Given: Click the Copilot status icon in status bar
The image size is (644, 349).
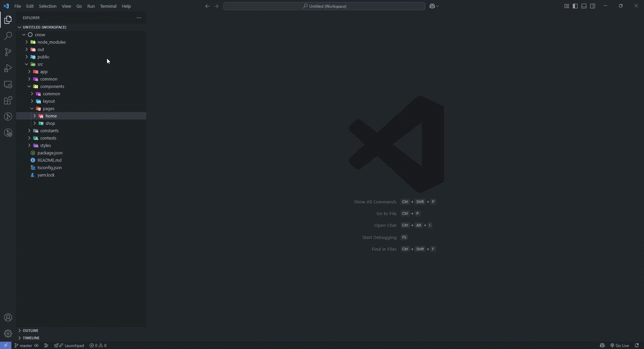Looking at the screenshot, I should tap(602, 345).
